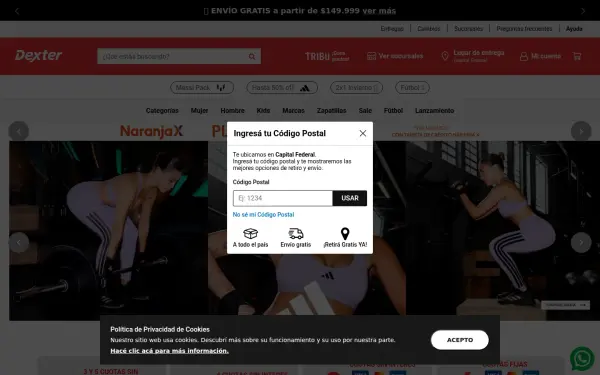Open 'No sé mi Código Postal' link
The image size is (600, 375).
[x=263, y=215]
